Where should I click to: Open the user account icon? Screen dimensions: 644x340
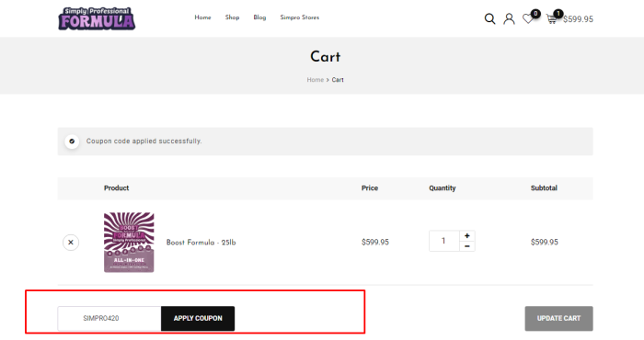509,19
